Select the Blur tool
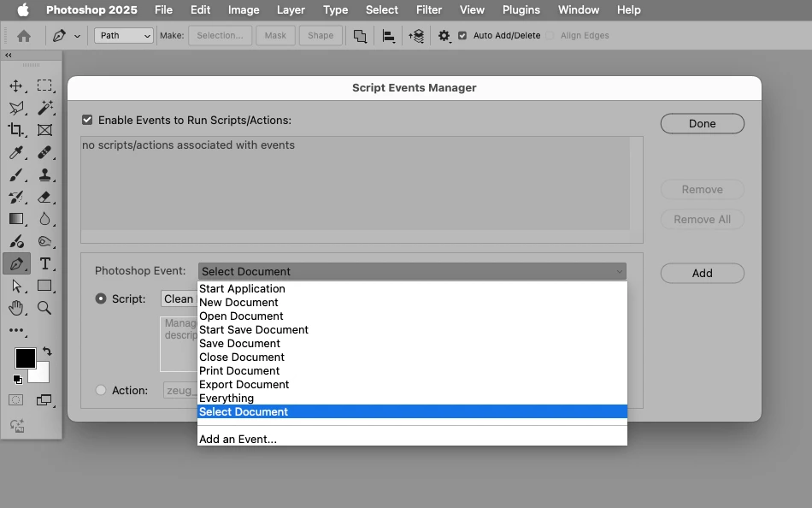Viewport: 812px width, 508px height. 44,219
